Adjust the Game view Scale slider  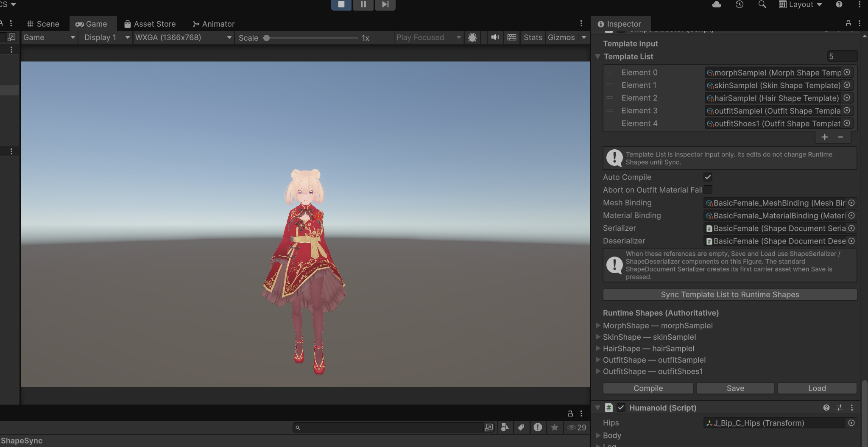point(312,38)
